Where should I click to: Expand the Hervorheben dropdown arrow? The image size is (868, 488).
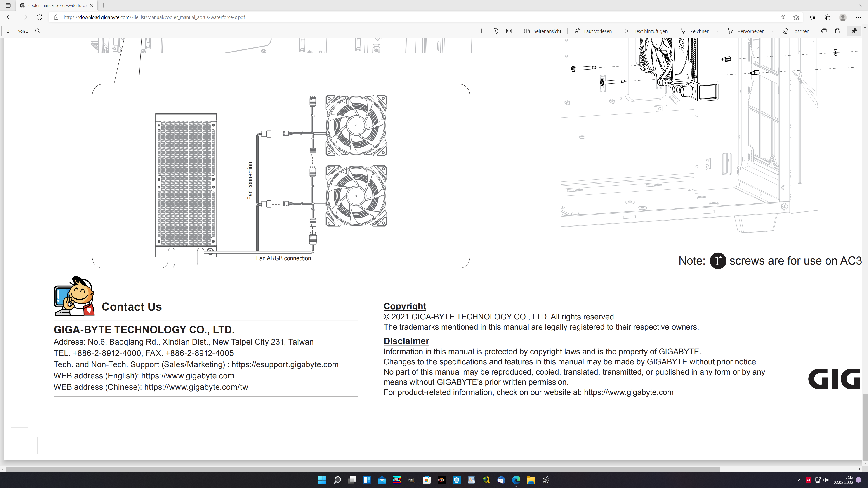pyautogui.click(x=772, y=31)
